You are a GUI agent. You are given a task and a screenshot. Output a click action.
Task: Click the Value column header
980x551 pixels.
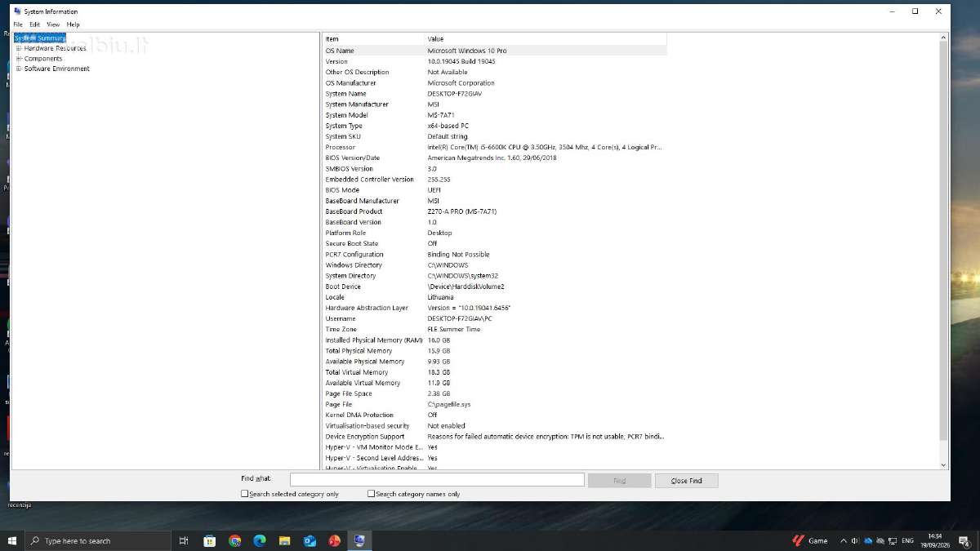pyautogui.click(x=546, y=39)
